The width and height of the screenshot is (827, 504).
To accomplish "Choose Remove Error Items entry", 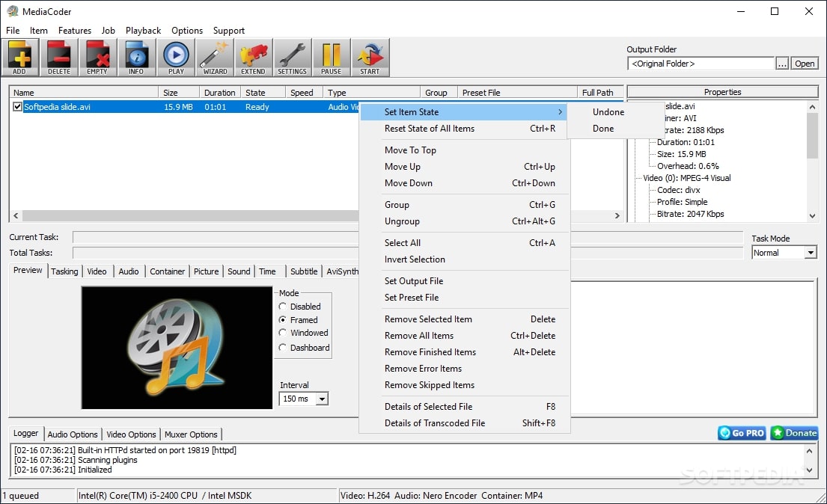I will 464,369.
